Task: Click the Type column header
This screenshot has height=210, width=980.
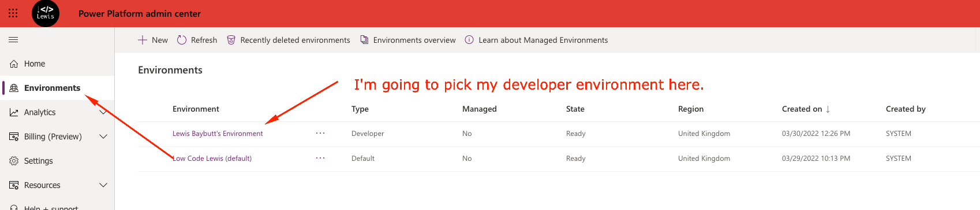Action: pyautogui.click(x=360, y=109)
